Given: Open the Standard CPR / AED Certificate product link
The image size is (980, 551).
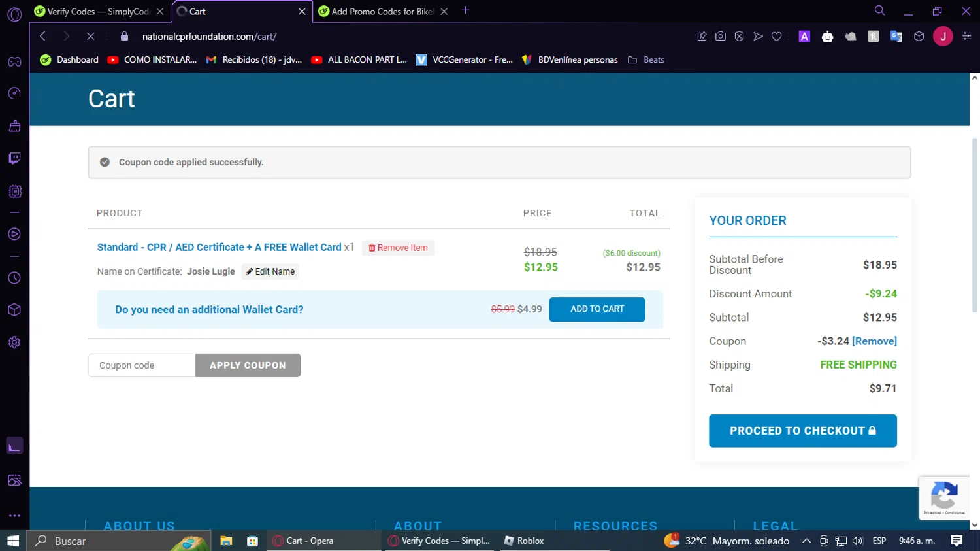Looking at the screenshot, I should pos(220,247).
